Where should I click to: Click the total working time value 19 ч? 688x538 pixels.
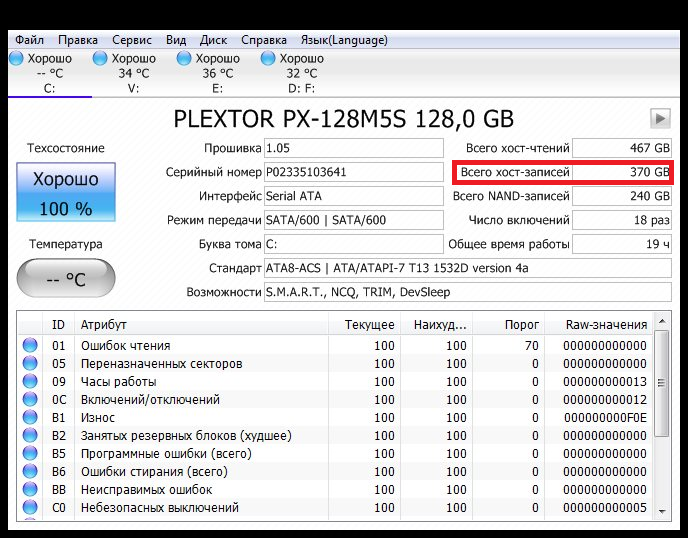pyautogui.click(x=622, y=244)
